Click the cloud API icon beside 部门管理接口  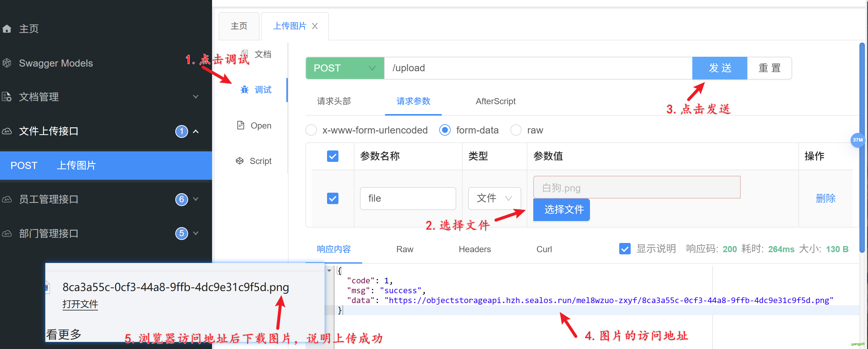click(x=7, y=233)
